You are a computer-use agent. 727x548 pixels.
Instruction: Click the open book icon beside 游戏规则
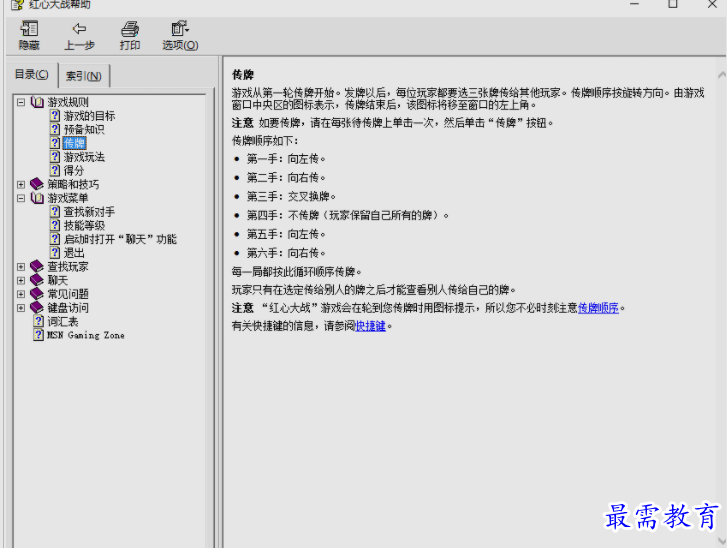[x=37, y=102]
